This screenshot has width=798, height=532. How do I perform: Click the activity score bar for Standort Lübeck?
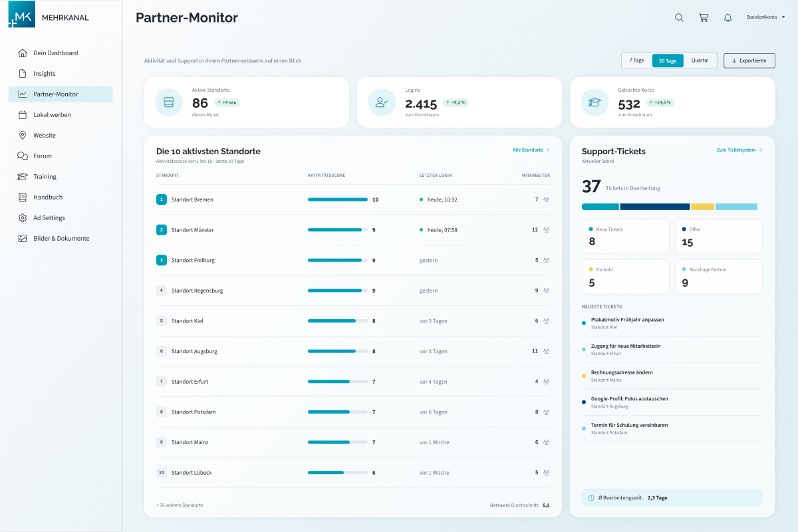[338, 473]
